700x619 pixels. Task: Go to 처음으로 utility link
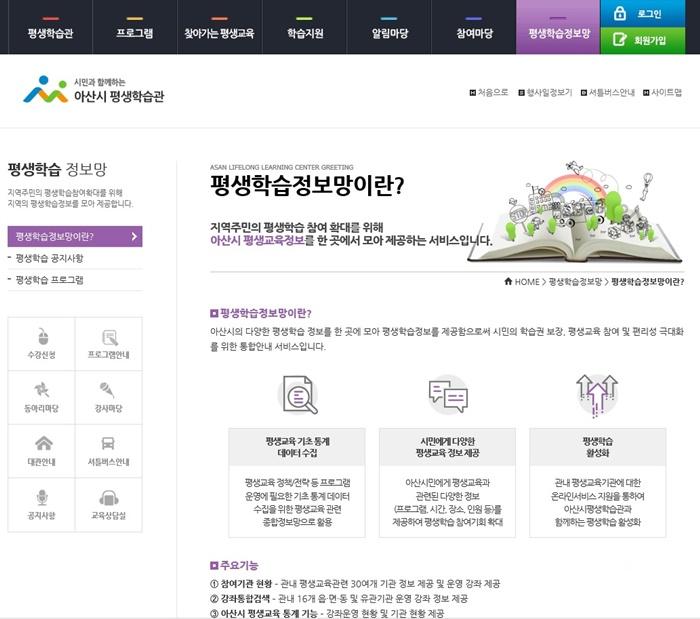point(489,92)
